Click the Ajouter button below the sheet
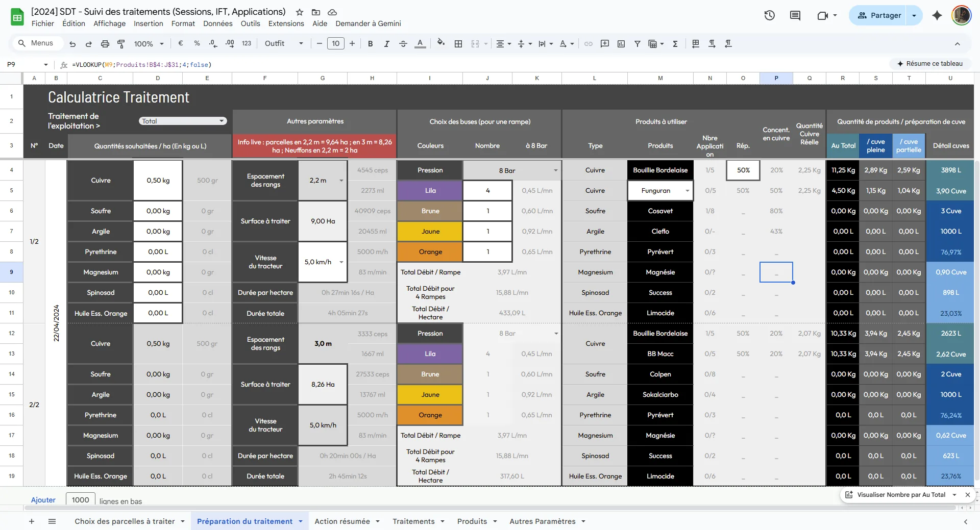This screenshot has width=980, height=530. [43, 500]
